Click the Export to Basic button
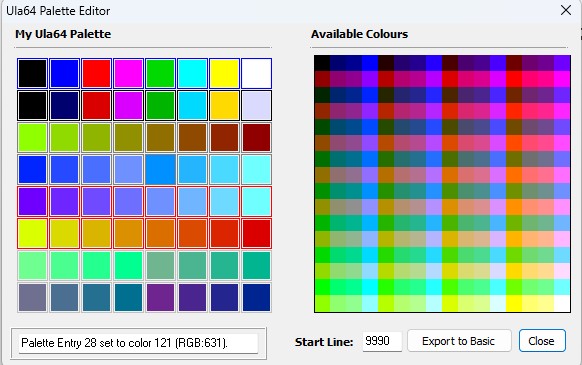Viewport: 582px width, 365px height. click(x=459, y=341)
